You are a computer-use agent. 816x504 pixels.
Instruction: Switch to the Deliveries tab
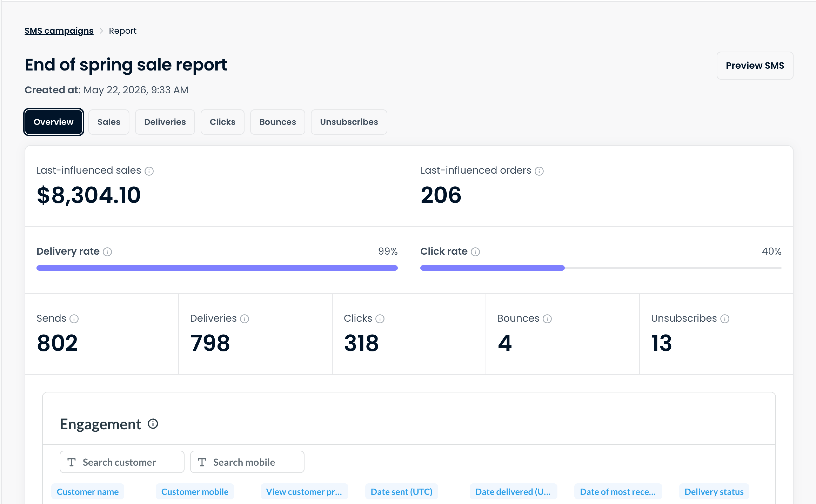165,122
